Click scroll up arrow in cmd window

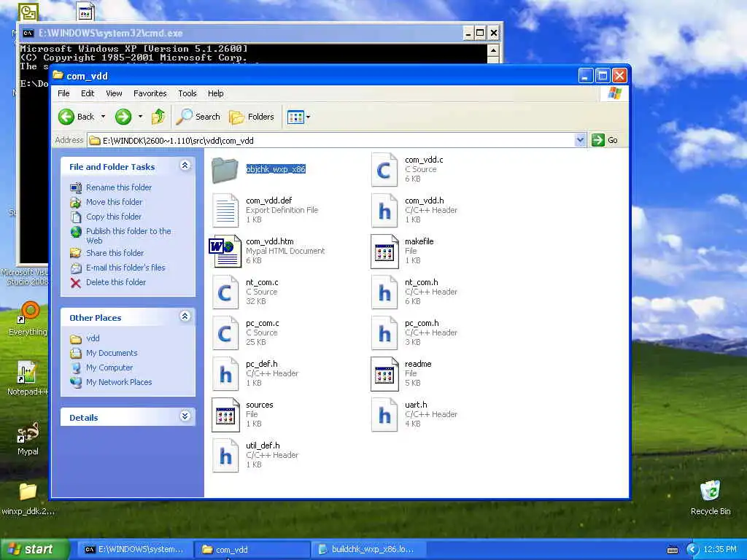coord(493,50)
